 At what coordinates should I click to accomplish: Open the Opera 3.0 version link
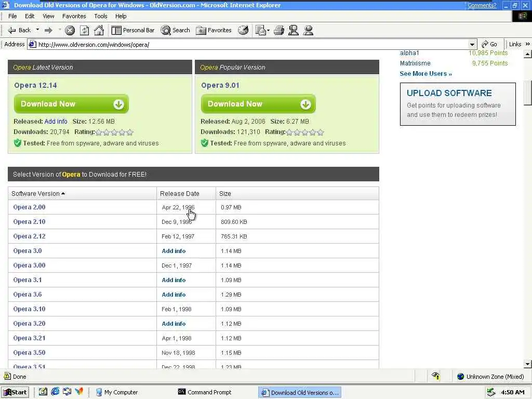click(28, 251)
